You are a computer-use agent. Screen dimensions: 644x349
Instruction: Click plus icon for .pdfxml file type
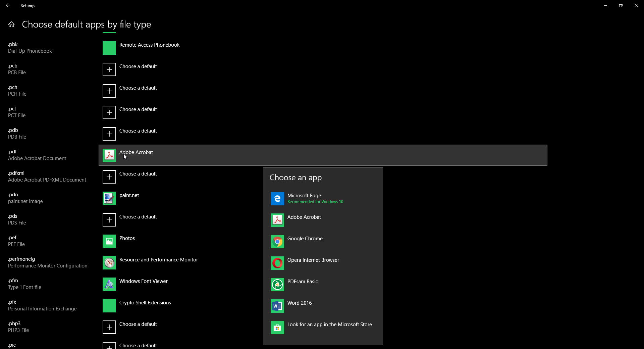click(109, 177)
